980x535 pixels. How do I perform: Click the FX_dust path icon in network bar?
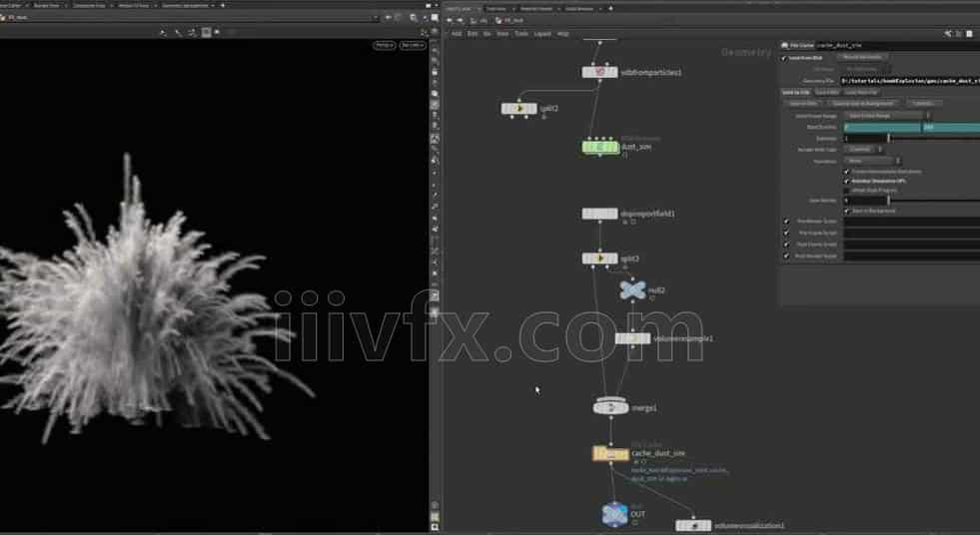[x=499, y=21]
